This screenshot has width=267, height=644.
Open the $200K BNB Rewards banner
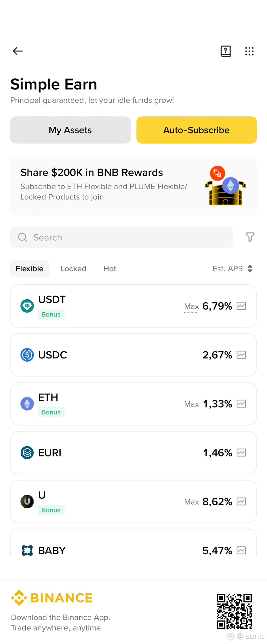pos(133,186)
